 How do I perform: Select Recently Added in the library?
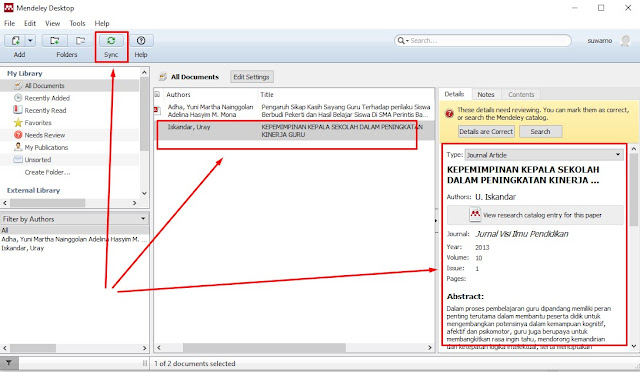click(47, 98)
